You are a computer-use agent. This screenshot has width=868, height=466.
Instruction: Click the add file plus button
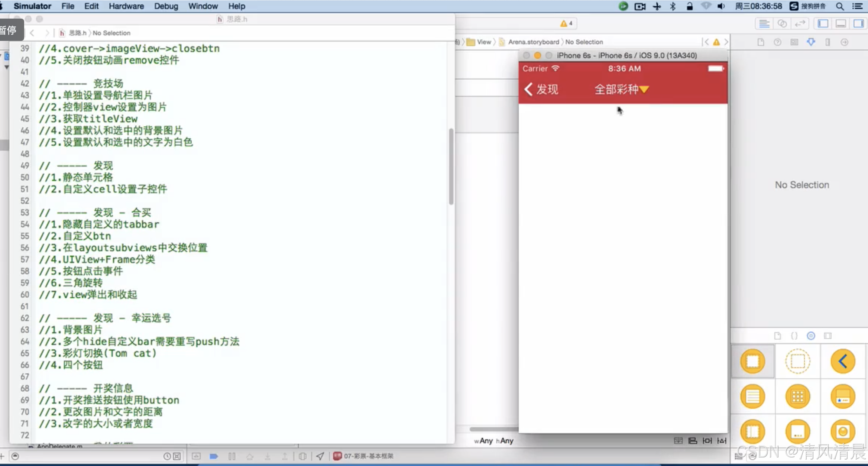click(2, 456)
